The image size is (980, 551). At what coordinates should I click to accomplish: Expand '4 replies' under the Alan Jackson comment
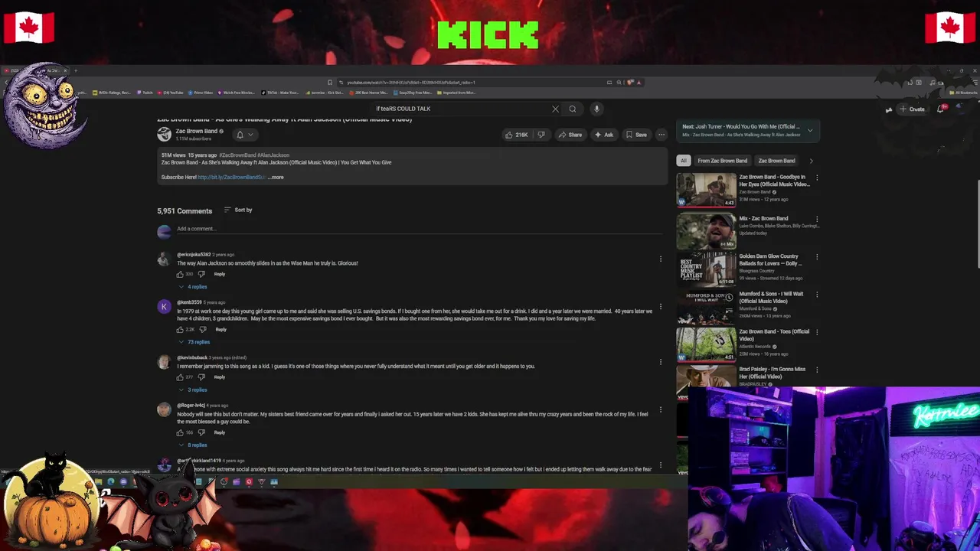(x=193, y=287)
